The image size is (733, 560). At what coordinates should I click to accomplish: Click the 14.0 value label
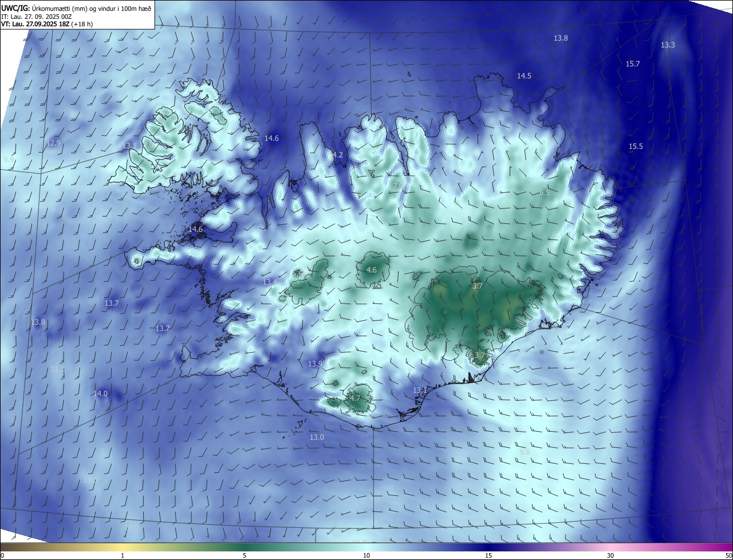(100, 394)
